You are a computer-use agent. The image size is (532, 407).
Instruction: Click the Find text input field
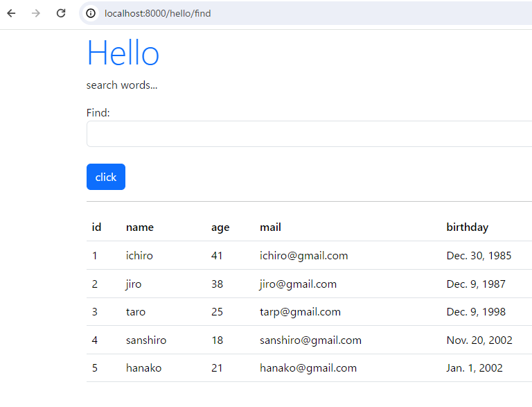[x=309, y=134]
